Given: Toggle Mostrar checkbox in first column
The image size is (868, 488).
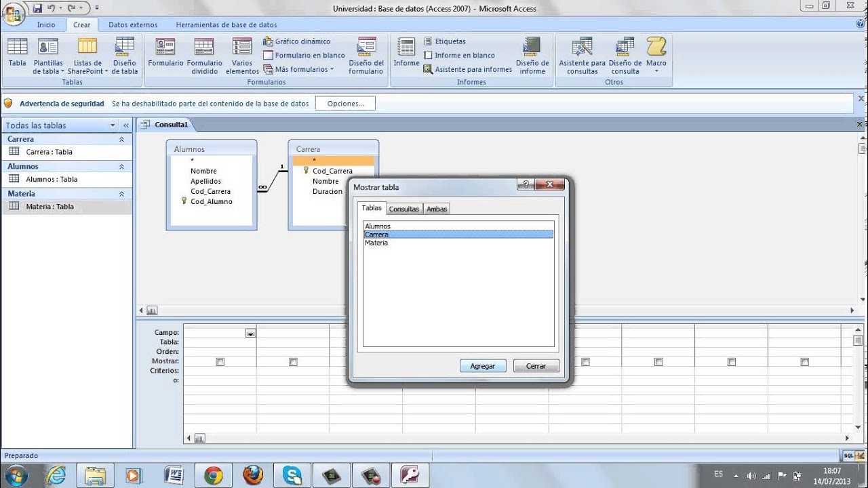Looking at the screenshot, I should click(x=220, y=362).
